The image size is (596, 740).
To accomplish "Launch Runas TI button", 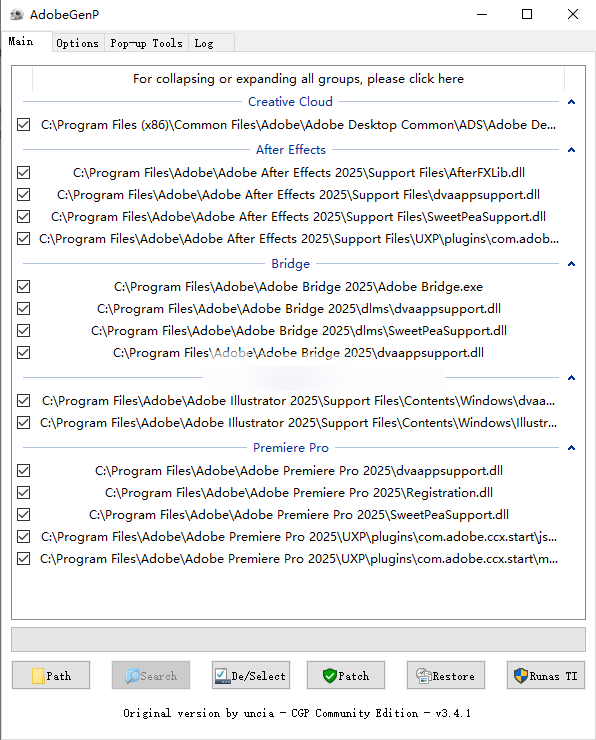I will tap(546, 675).
